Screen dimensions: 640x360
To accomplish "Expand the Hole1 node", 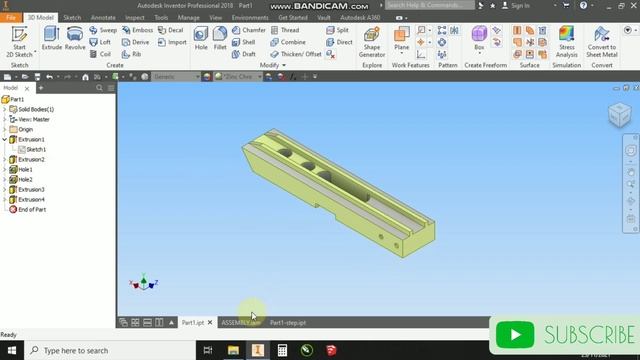I will [5, 169].
